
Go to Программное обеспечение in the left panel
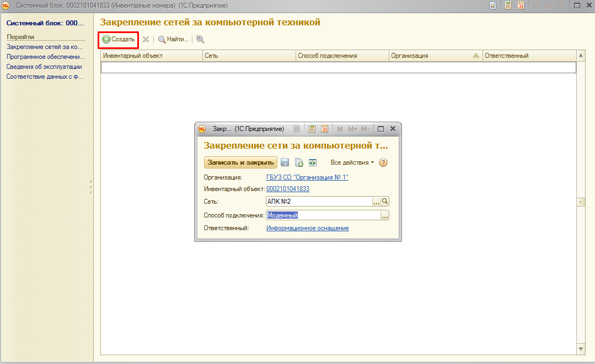[x=46, y=57]
